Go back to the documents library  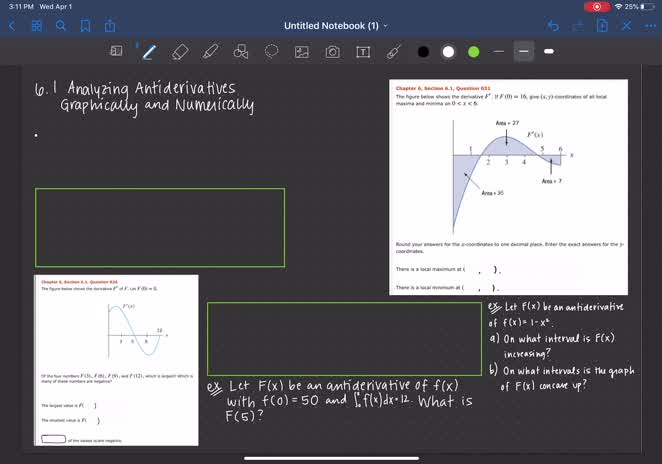12,25
